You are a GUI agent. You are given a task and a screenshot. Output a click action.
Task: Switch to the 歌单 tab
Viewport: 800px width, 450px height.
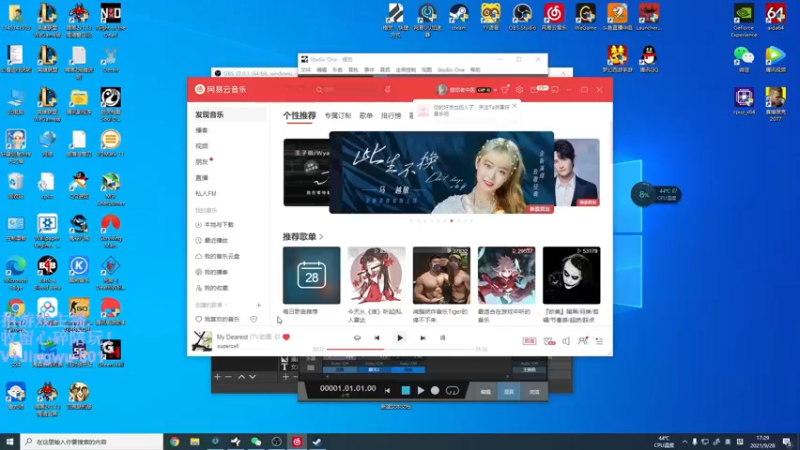pos(366,116)
